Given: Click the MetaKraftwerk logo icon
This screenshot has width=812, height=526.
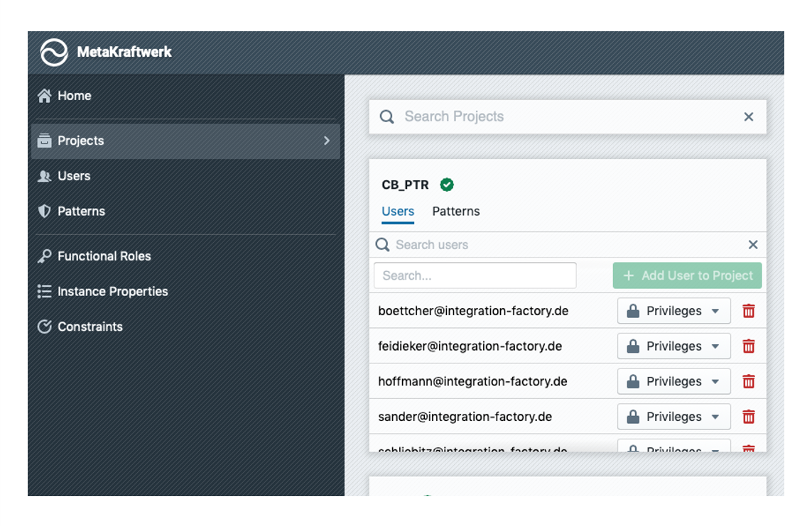Looking at the screenshot, I should pyautogui.click(x=54, y=53).
